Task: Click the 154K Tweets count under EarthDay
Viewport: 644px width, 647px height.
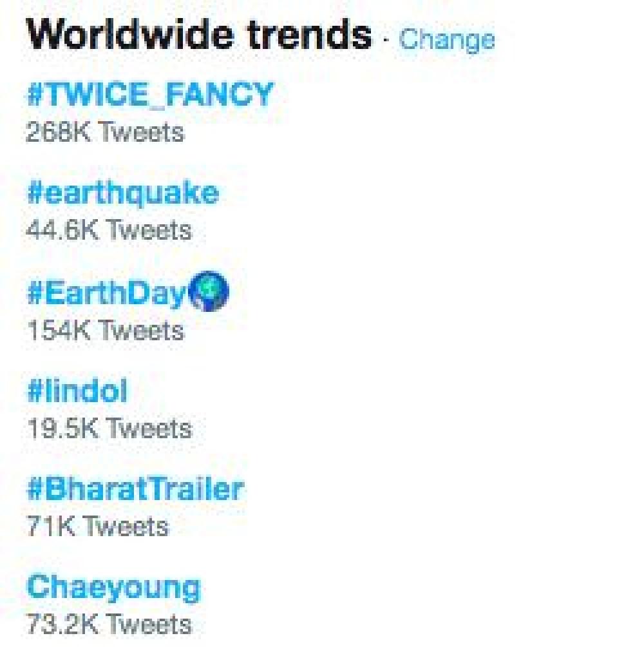Action: (105, 331)
